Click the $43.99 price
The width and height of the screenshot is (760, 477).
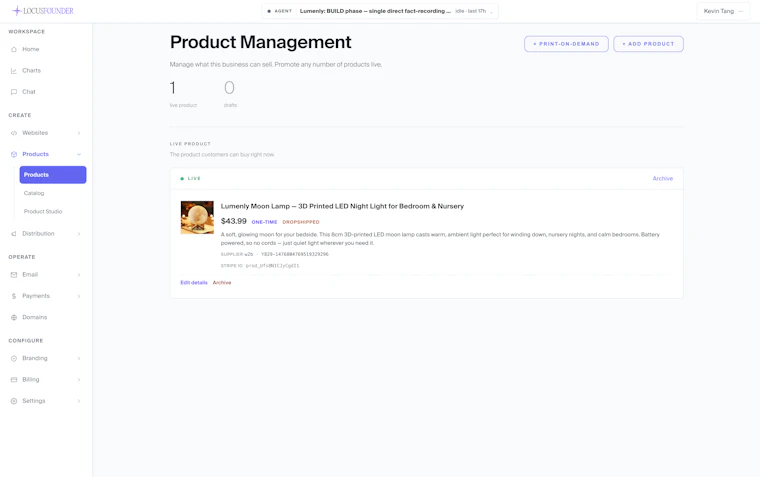click(x=234, y=222)
